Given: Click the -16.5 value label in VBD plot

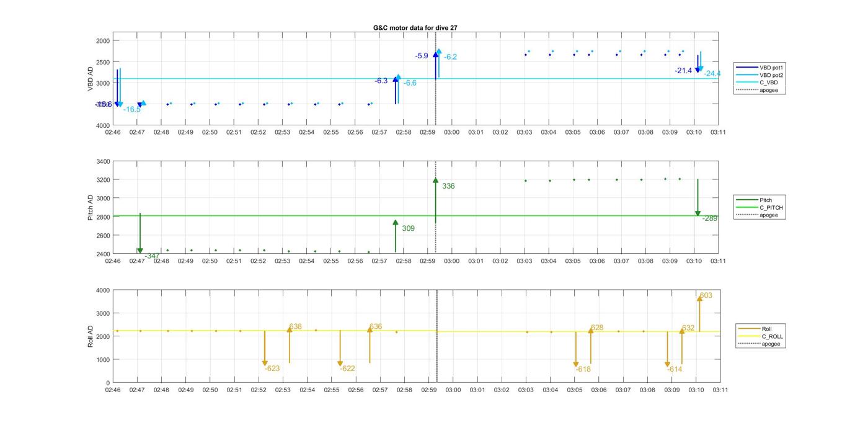Looking at the screenshot, I should [132, 110].
